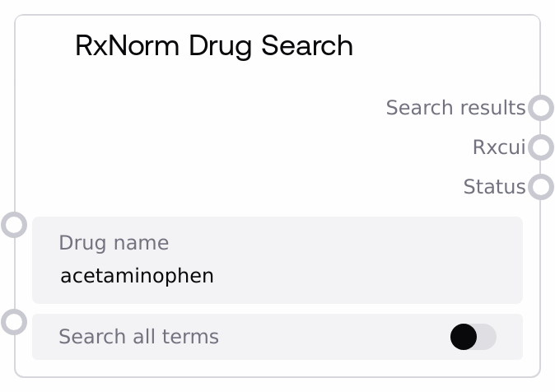The height and width of the screenshot is (392, 555).
Task: Click the Rxcui output port circle
Action: click(540, 147)
